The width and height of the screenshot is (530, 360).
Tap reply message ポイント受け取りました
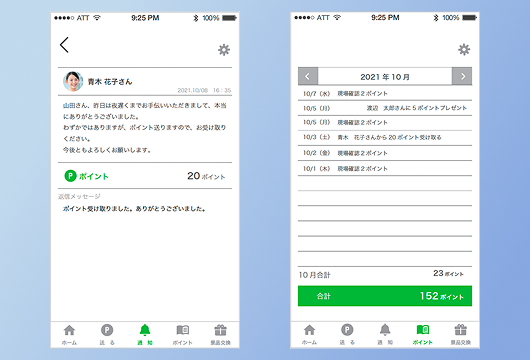coord(134,209)
